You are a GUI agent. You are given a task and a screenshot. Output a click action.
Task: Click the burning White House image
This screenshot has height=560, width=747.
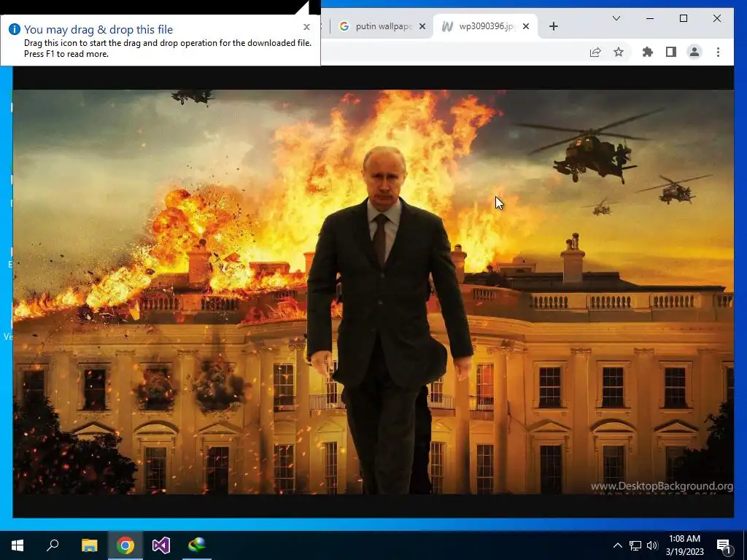pyautogui.click(x=373, y=292)
